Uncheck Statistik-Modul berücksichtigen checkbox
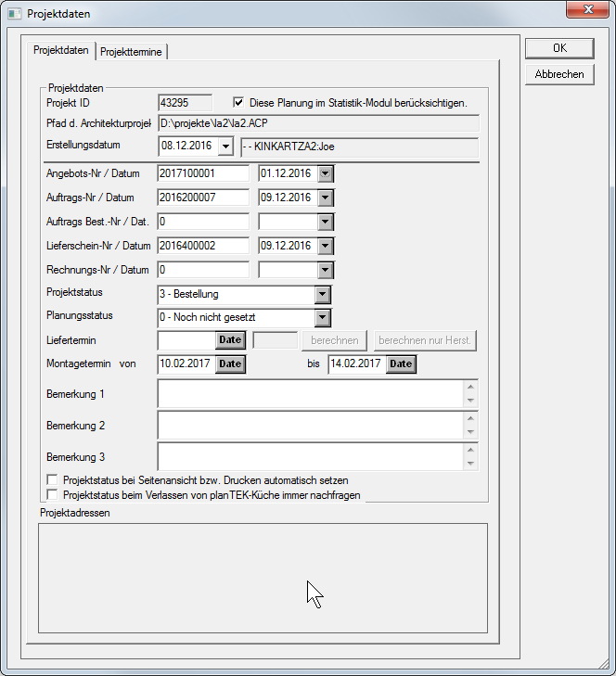The width and height of the screenshot is (616, 676). pos(238,102)
